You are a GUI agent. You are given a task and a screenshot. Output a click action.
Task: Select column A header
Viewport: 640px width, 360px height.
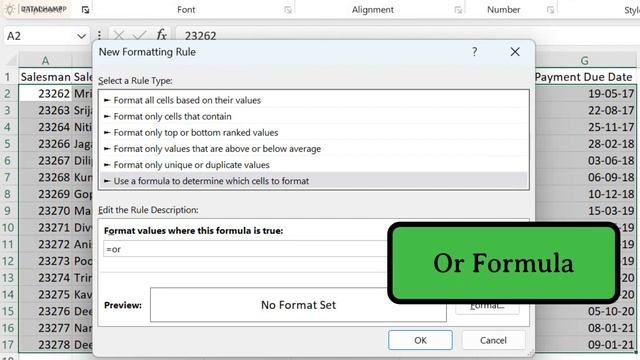click(x=45, y=60)
